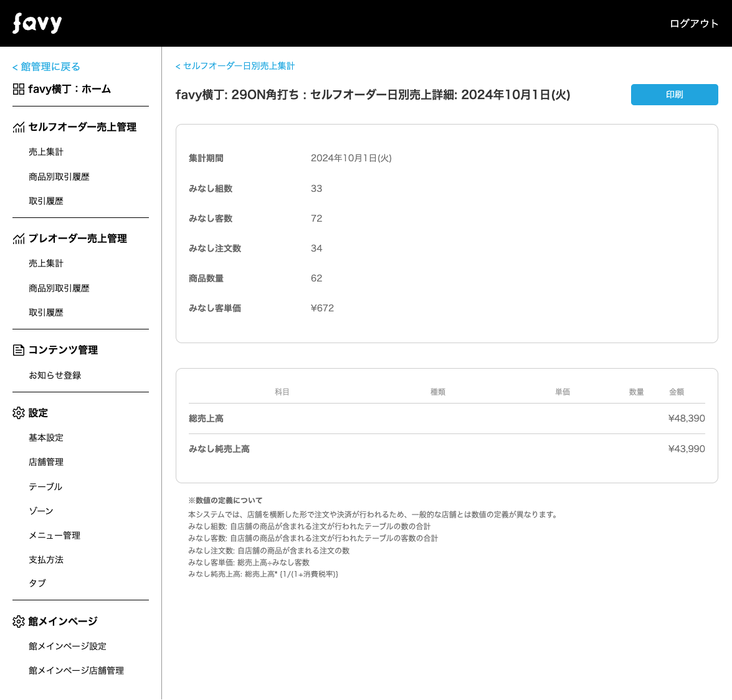Click the gear icon beside 設定

[x=19, y=413]
